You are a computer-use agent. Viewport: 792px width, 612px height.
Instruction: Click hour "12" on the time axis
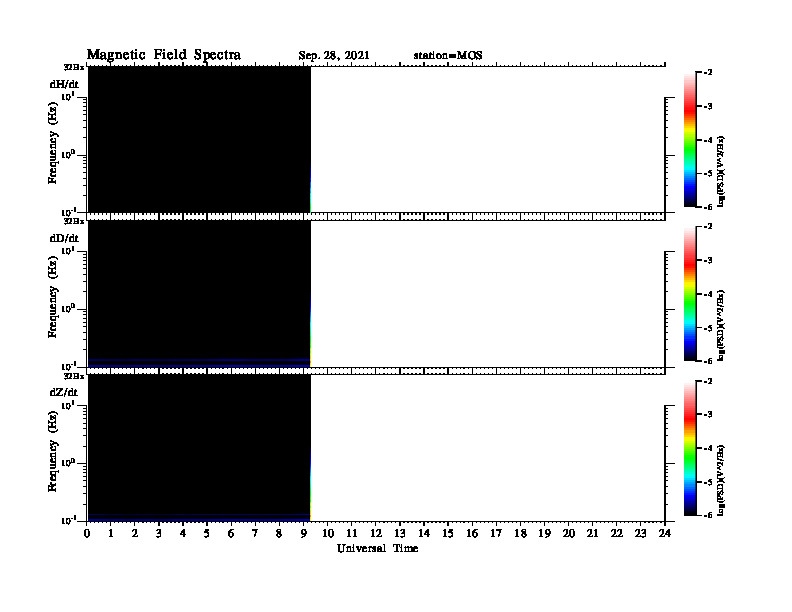pyautogui.click(x=376, y=533)
